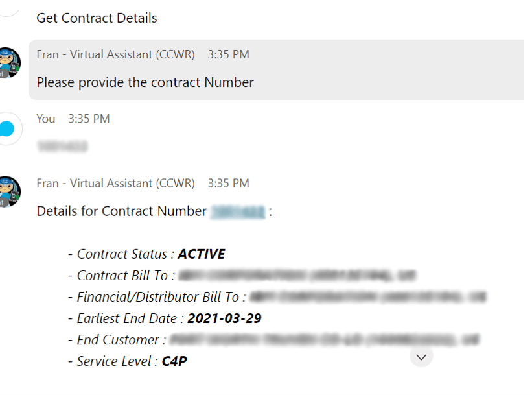Click Fran avatar next to contract details
Screen dimensions: 532x395
[x=10, y=191]
